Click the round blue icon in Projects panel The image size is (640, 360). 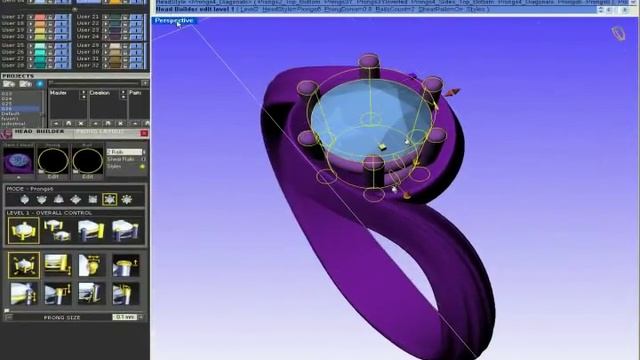coord(40,84)
